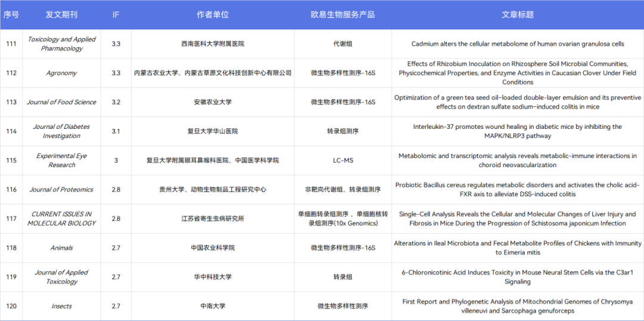Viewport: 644px width, 321px height.
Task: Click 西南医科大学附属医院 cell
Action: [213, 44]
